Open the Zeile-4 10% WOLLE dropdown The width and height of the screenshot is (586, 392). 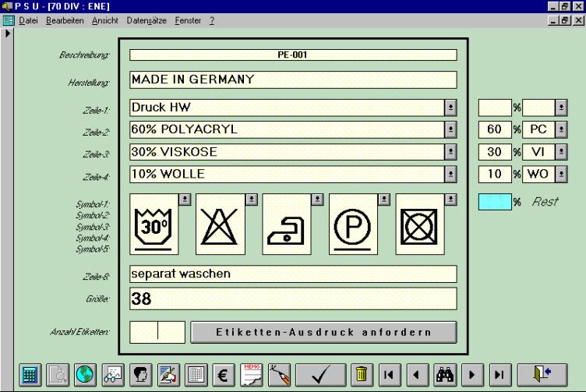click(450, 173)
